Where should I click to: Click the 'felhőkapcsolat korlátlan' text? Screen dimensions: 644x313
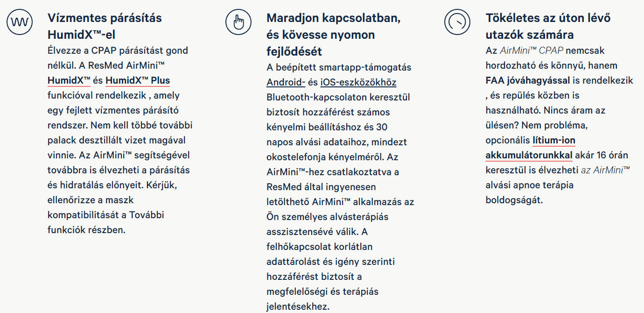(x=319, y=247)
